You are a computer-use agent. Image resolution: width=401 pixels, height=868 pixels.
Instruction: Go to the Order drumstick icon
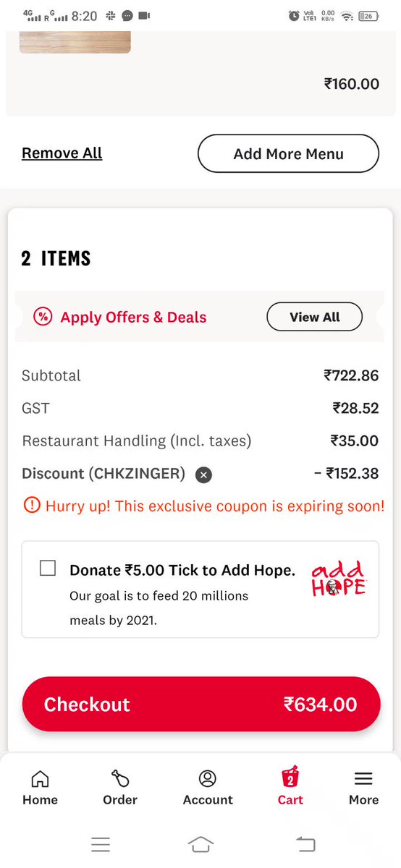pyautogui.click(x=120, y=778)
